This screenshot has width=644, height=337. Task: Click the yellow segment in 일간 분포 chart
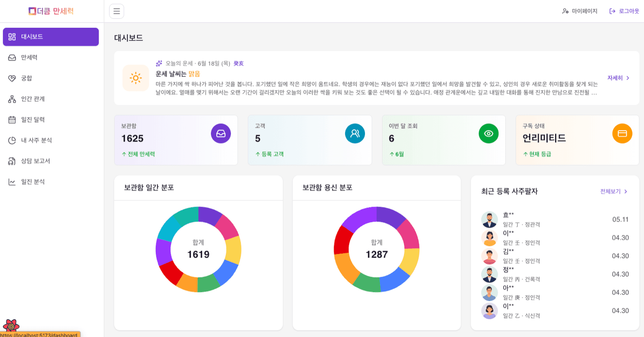pyautogui.click(x=234, y=250)
